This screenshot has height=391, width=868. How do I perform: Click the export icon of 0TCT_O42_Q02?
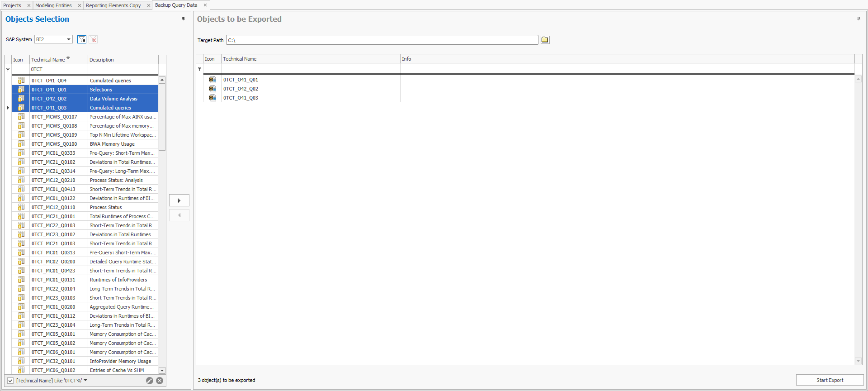point(212,88)
